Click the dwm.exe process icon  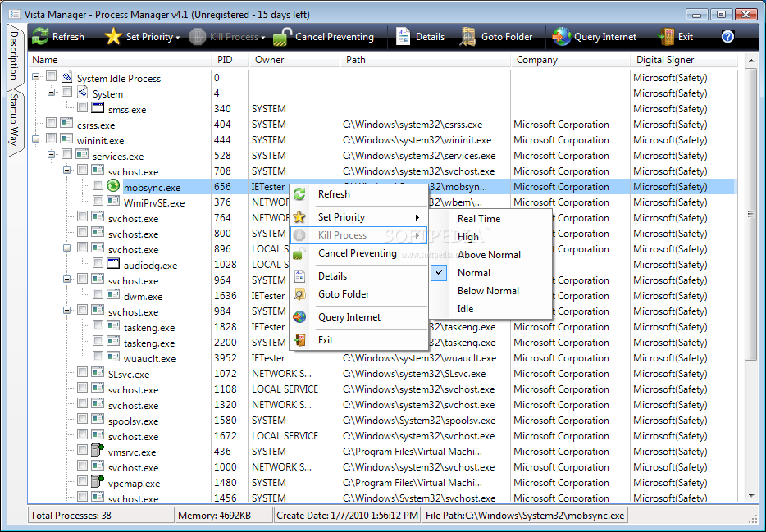[113, 294]
